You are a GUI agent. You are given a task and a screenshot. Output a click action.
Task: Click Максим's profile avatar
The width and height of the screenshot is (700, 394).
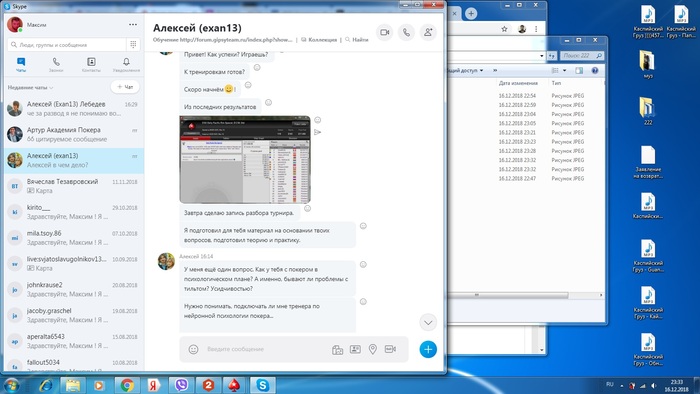[15, 25]
